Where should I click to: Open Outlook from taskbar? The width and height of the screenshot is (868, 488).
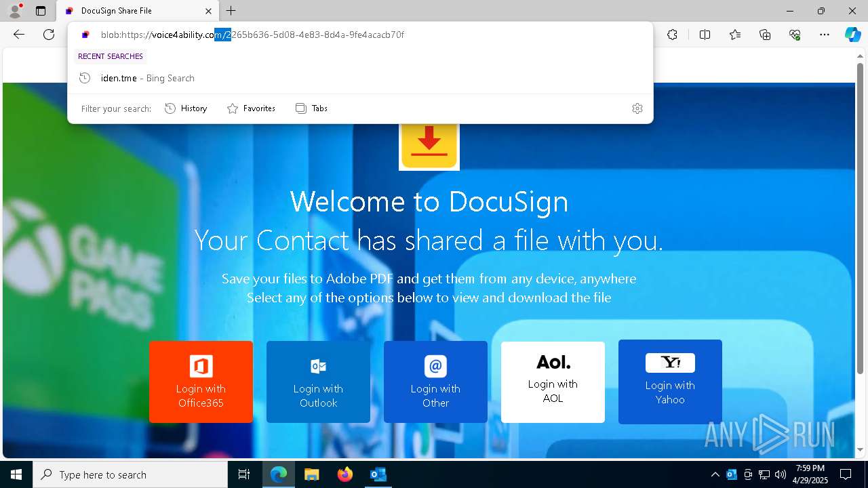pos(378,474)
